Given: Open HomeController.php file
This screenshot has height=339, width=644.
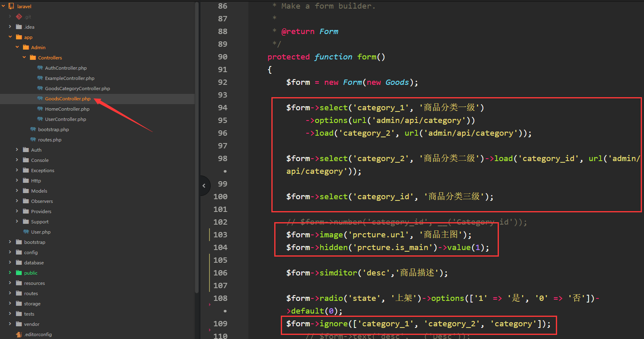Looking at the screenshot, I should [x=67, y=109].
